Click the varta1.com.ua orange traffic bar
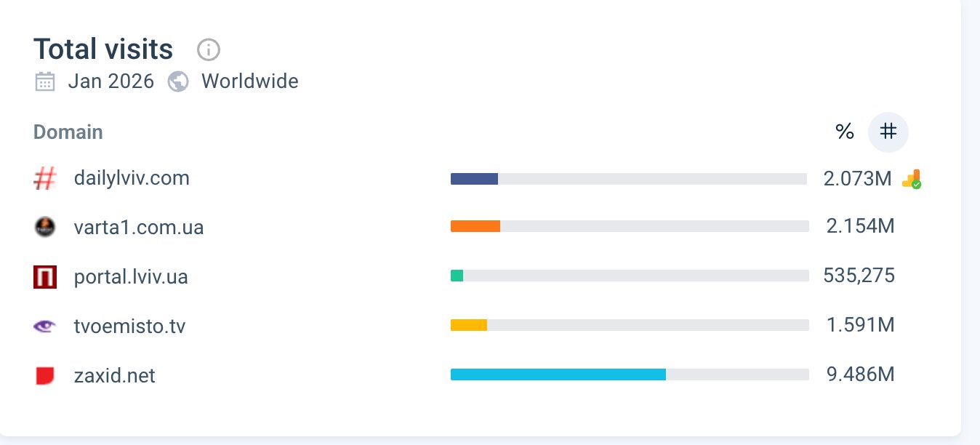Image resolution: width=980 pixels, height=445 pixels. point(475,226)
